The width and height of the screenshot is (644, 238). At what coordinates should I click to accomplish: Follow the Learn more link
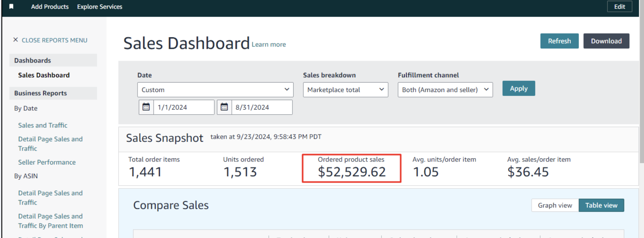click(269, 45)
